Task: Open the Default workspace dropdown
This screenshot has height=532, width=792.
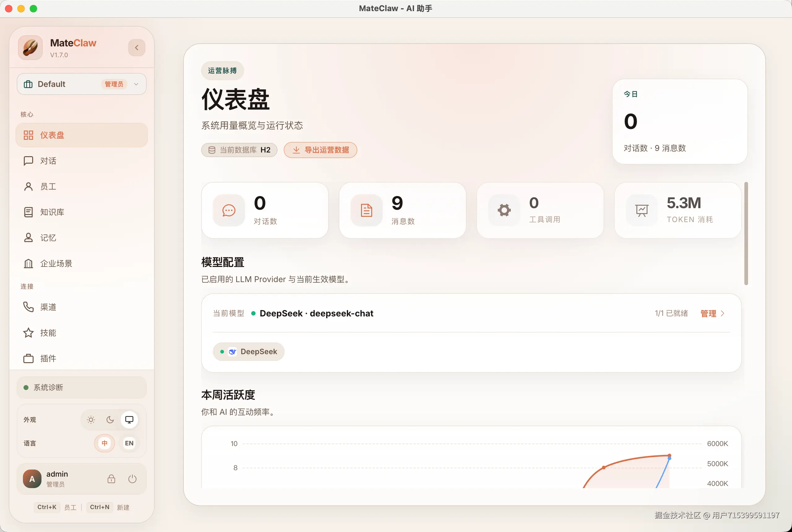Action: coord(81,84)
